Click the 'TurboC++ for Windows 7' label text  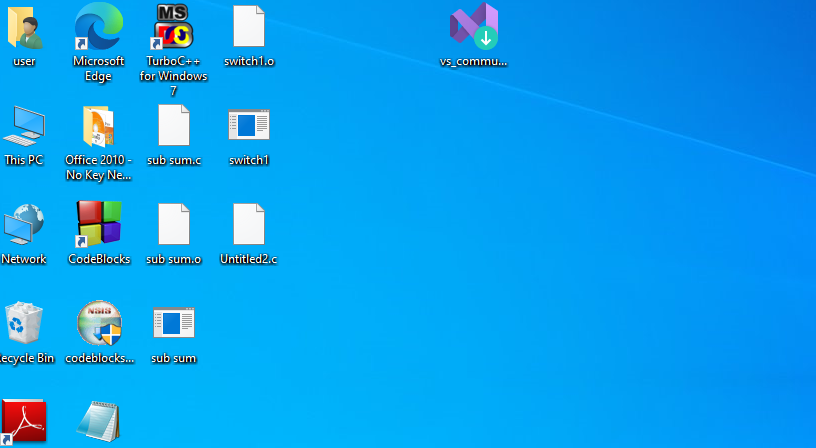point(173,76)
